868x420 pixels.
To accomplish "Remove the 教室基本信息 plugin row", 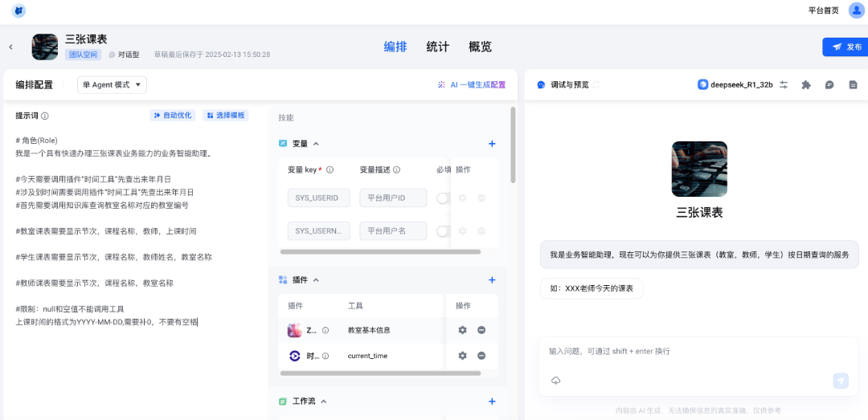I will point(481,330).
